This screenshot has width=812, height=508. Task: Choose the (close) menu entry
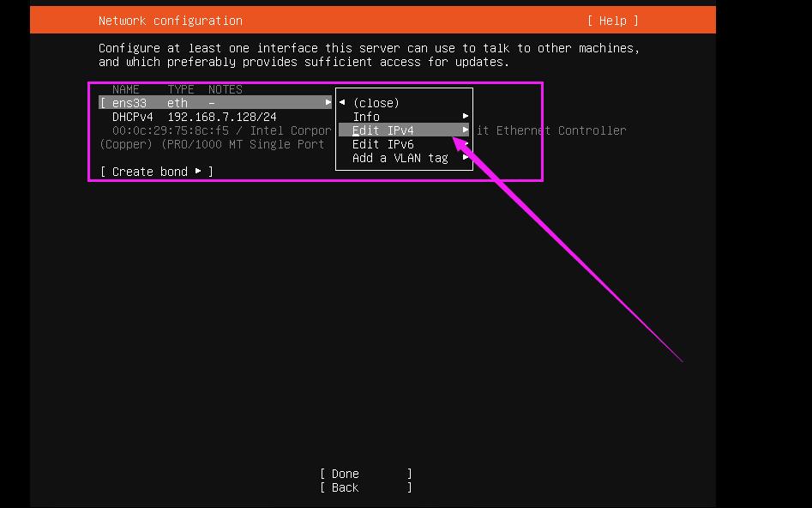point(376,103)
